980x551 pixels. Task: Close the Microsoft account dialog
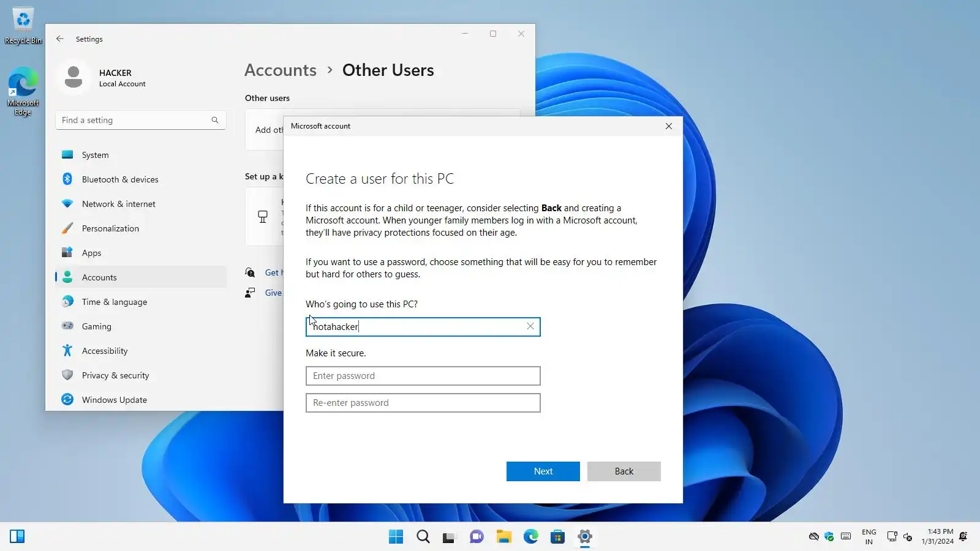(669, 126)
